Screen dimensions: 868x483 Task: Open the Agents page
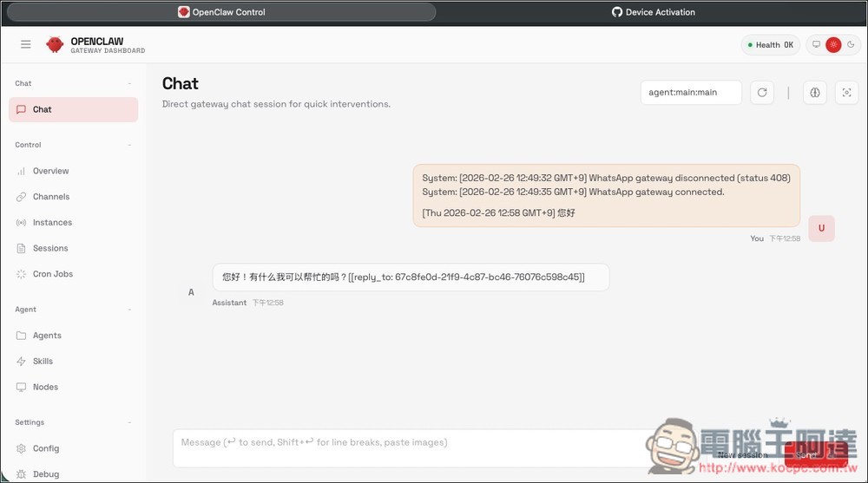pos(74,336)
